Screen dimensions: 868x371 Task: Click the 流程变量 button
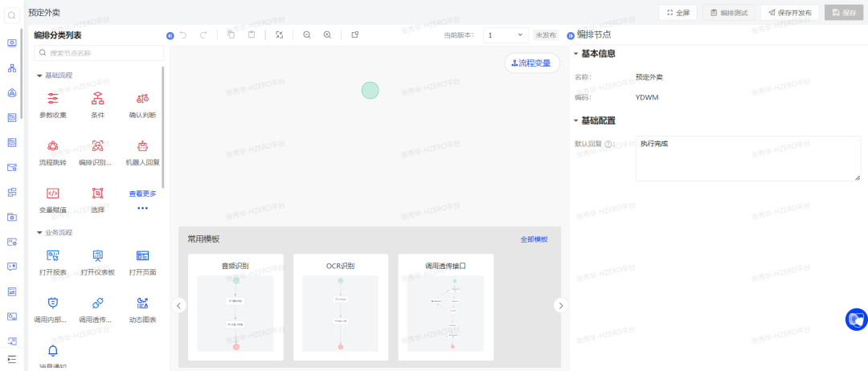531,63
